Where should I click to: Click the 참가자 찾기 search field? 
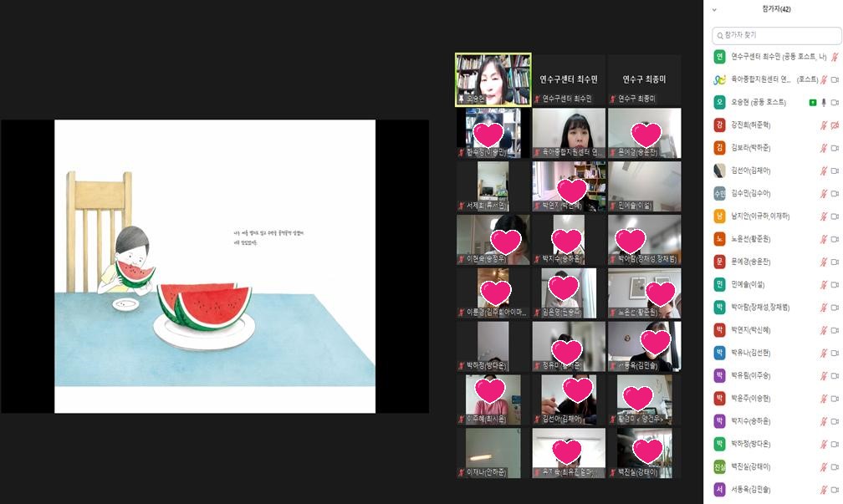[x=776, y=35]
